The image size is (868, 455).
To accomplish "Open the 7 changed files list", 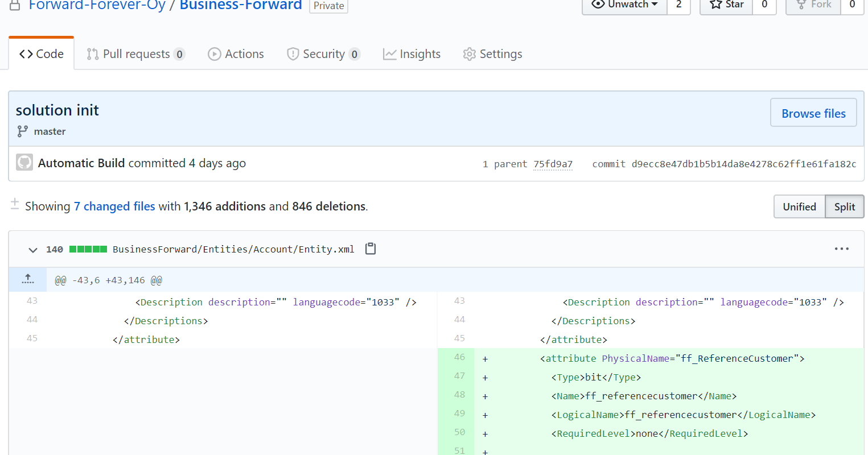I will [x=114, y=206].
